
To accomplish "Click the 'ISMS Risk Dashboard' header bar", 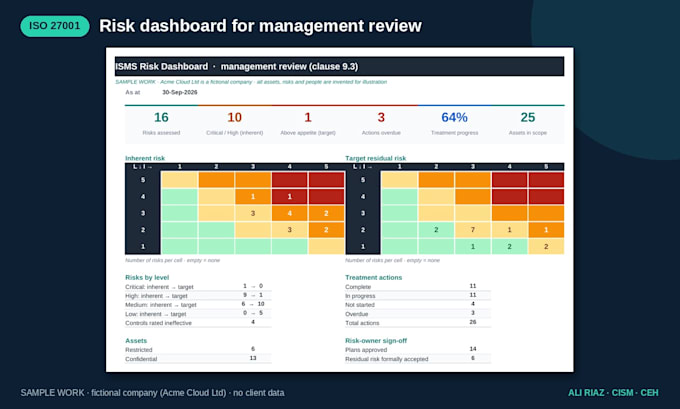I will pyautogui.click(x=340, y=66).
